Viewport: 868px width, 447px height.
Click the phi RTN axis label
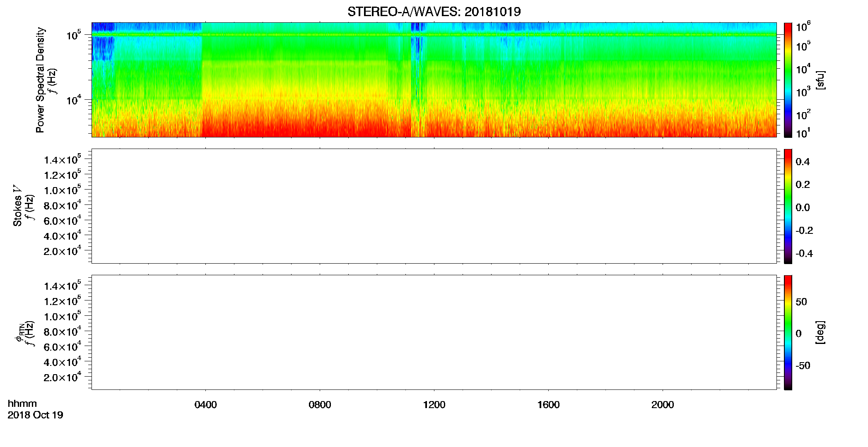coord(19,333)
